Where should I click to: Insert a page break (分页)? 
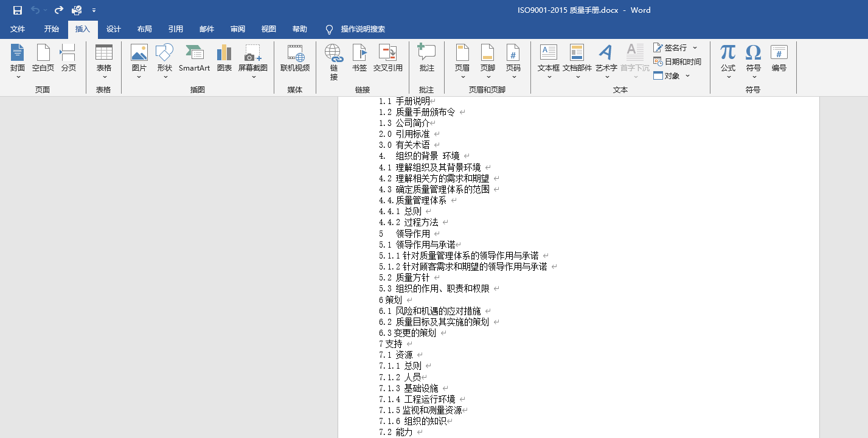coord(69,59)
